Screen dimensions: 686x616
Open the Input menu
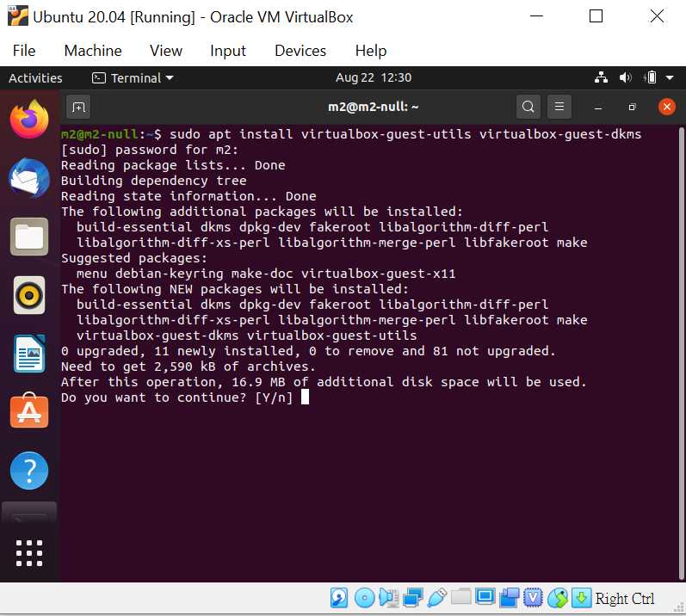click(x=228, y=51)
